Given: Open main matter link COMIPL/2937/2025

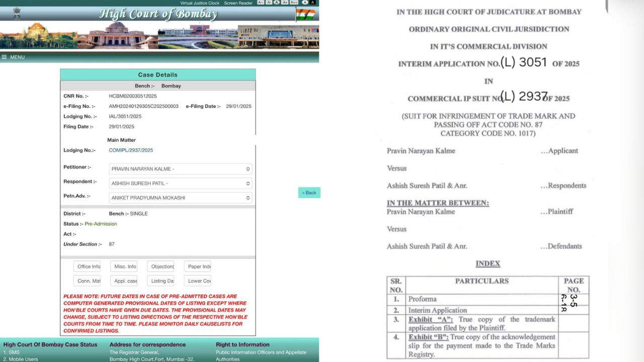Looking at the screenshot, I should [x=131, y=150].
